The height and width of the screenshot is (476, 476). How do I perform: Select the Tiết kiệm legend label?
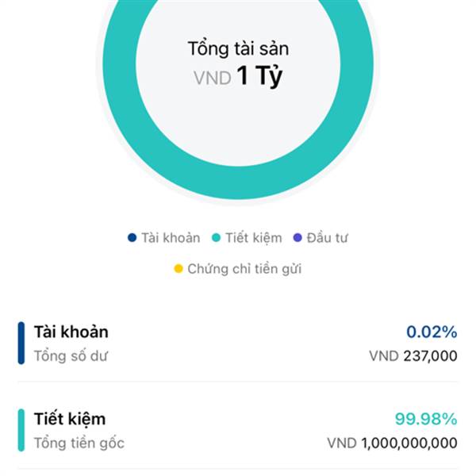click(x=254, y=238)
